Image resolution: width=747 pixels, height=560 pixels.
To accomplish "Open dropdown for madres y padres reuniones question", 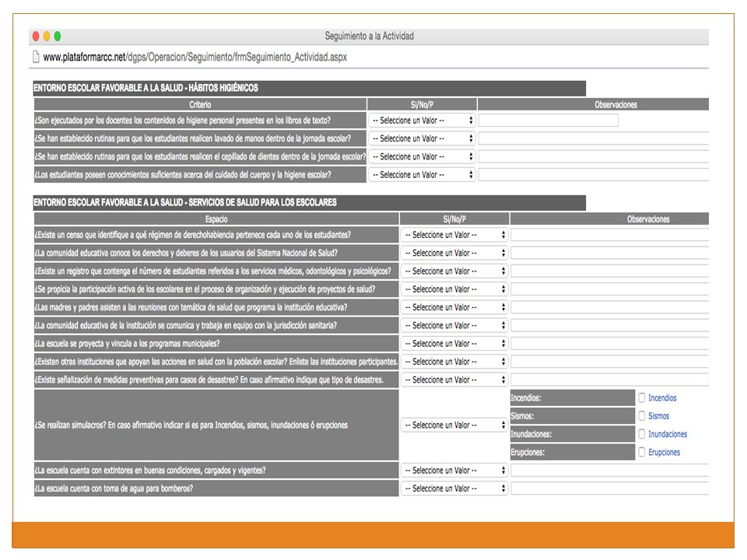I will click(x=454, y=307).
